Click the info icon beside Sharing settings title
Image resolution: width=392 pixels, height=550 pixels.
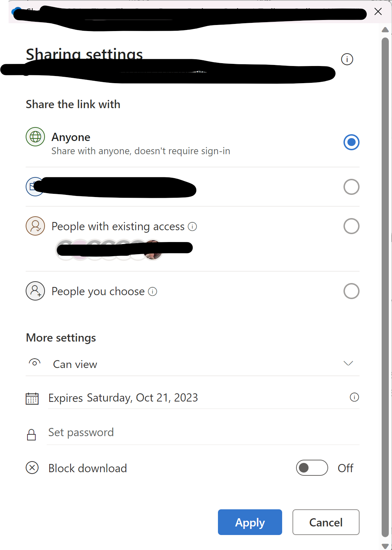pos(346,59)
